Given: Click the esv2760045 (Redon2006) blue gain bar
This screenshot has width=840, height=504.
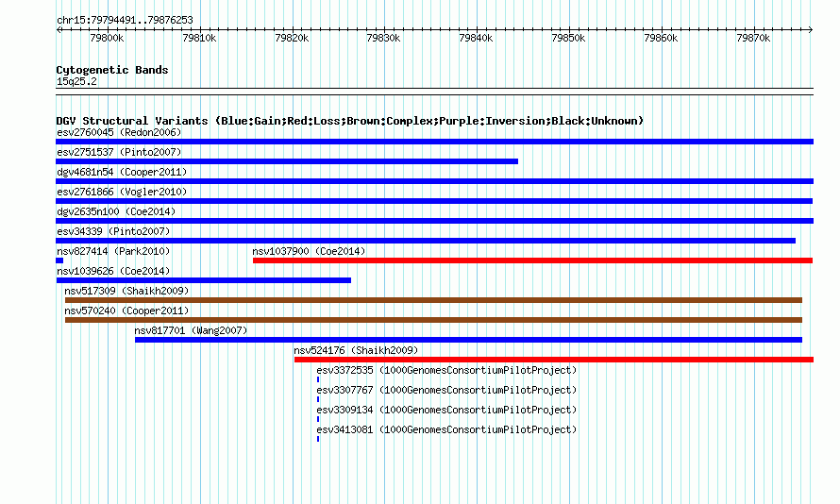Looking at the screenshot, I should (x=434, y=142).
